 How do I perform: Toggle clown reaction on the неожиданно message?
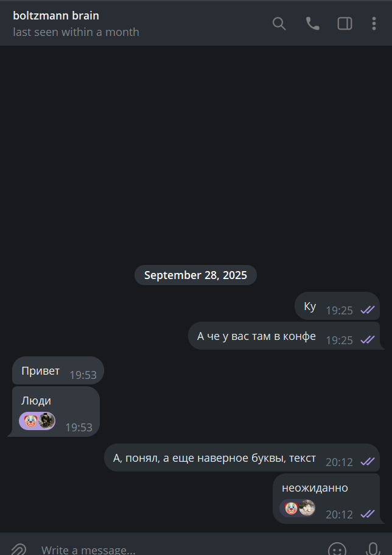click(x=291, y=508)
